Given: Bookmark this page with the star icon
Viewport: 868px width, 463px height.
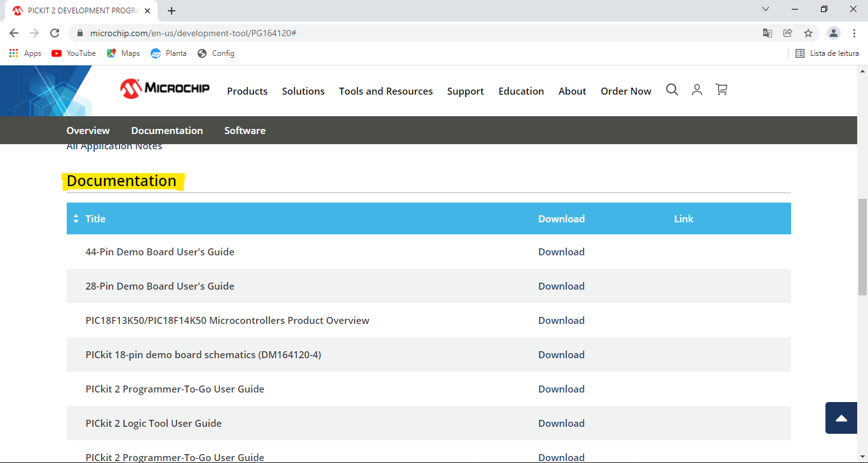Looking at the screenshot, I should pyautogui.click(x=808, y=33).
